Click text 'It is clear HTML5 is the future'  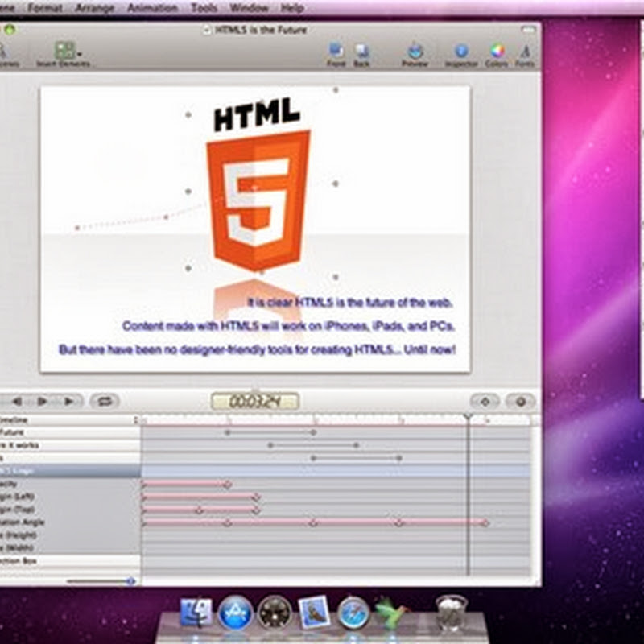(350, 303)
